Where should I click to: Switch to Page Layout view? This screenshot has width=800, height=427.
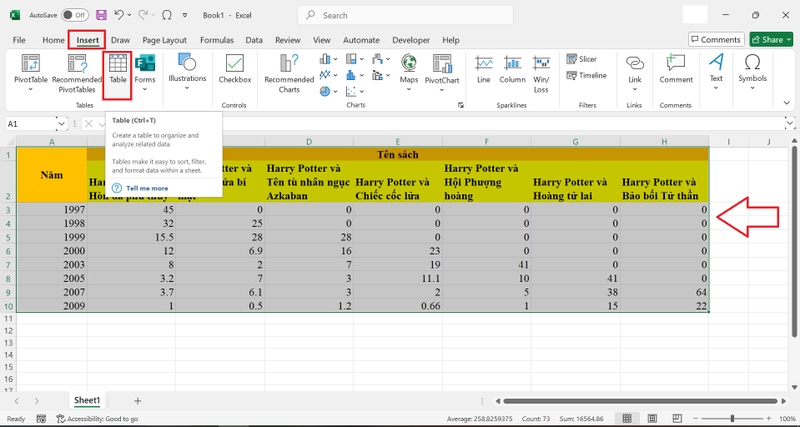[x=653, y=419]
